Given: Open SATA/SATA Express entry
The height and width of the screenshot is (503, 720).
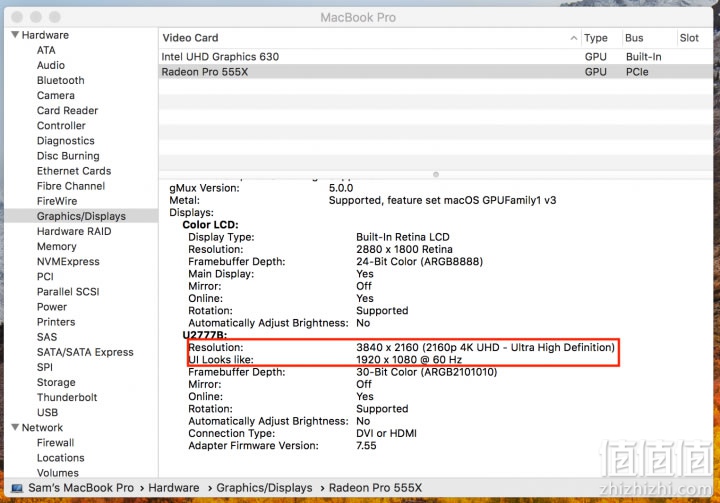Looking at the screenshot, I should click(85, 352).
